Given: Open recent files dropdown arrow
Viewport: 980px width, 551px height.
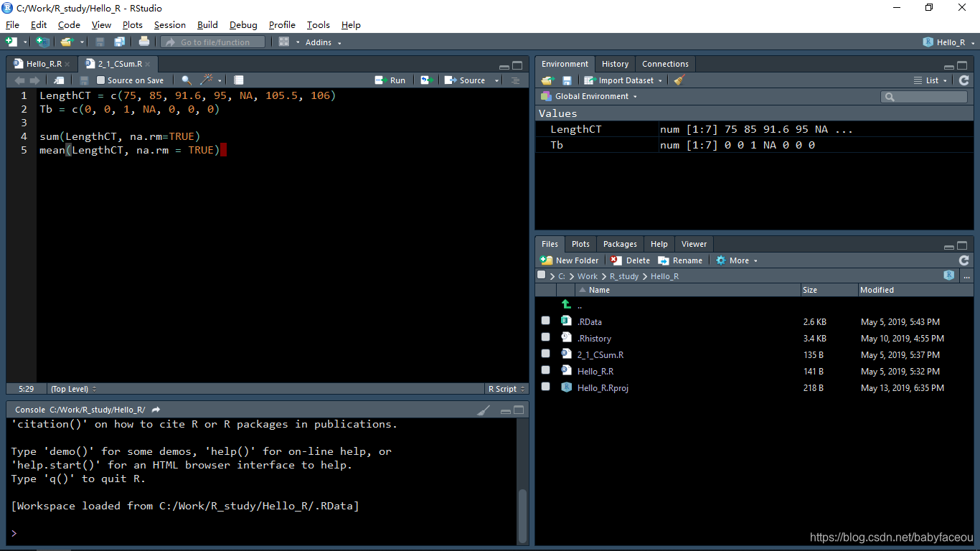Looking at the screenshot, I should coord(83,43).
